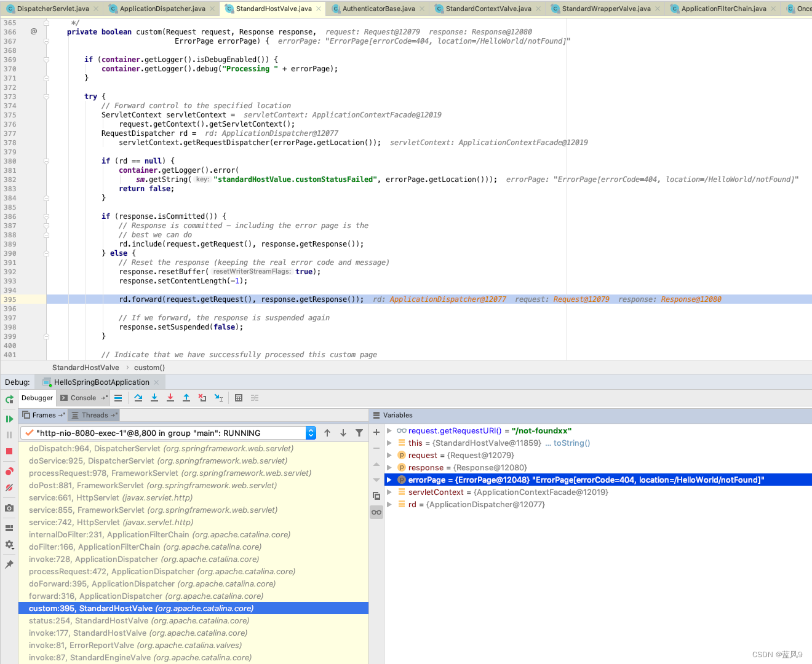The image size is (812, 664).
Task: Expand the servletContext variable node
Action: click(x=389, y=492)
